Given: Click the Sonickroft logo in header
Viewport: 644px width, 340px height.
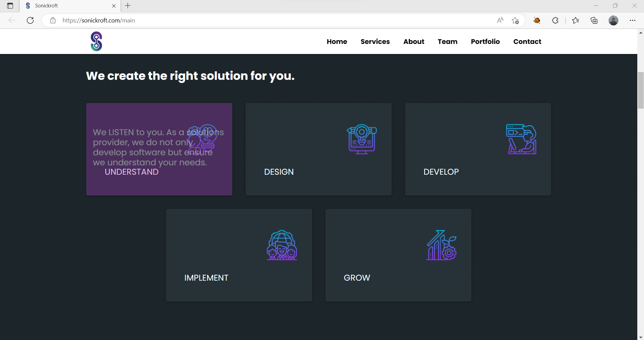Looking at the screenshot, I should [x=96, y=41].
